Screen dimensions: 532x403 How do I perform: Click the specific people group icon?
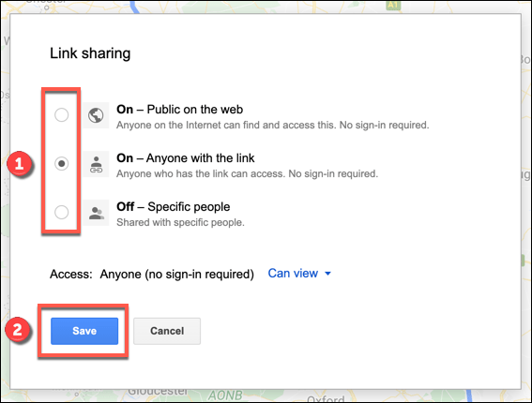point(96,213)
